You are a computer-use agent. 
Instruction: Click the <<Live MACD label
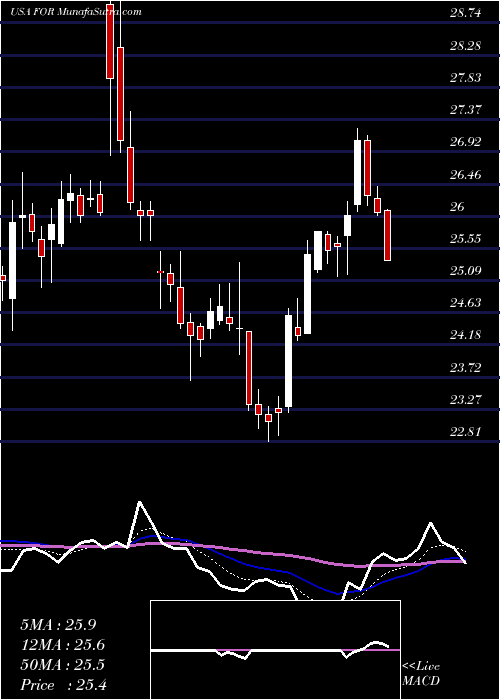point(421,673)
